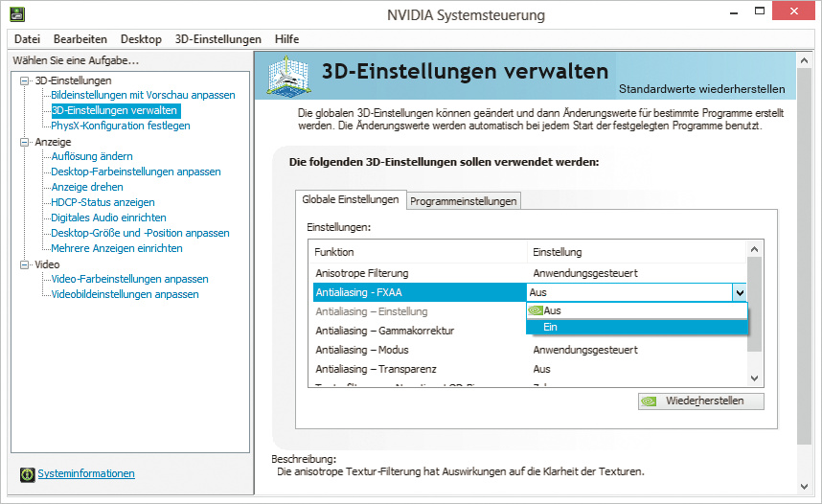Click the Funktion column header
Viewport: 822px width, 504px height.
(x=418, y=252)
